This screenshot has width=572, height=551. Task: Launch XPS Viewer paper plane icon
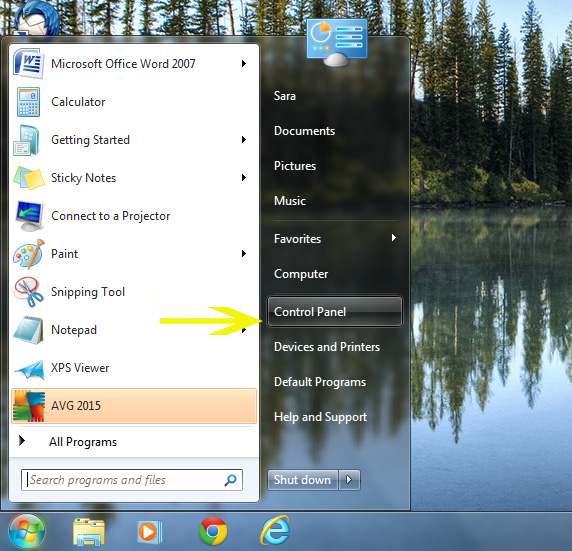tap(29, 369)
